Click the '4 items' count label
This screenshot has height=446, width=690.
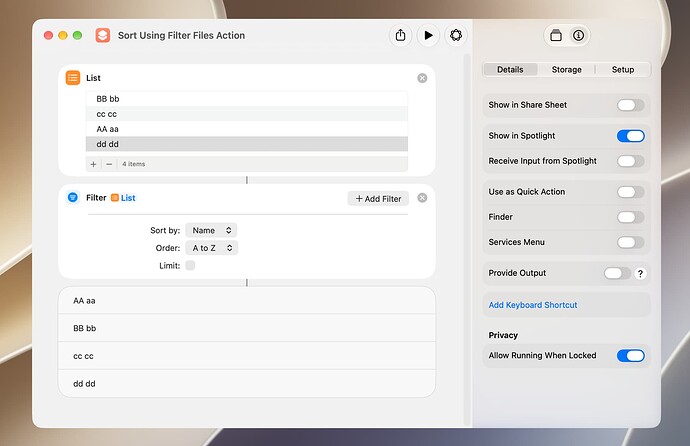click(x=134, y=164)
